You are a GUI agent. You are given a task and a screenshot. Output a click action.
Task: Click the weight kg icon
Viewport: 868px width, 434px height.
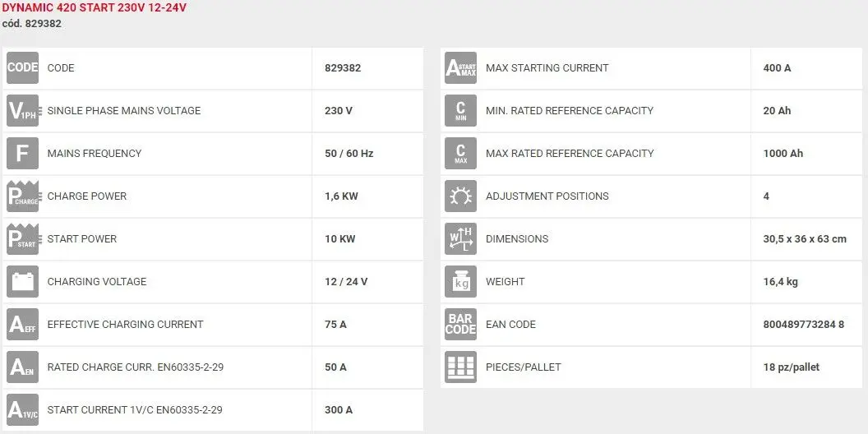[x=460, y=281]
